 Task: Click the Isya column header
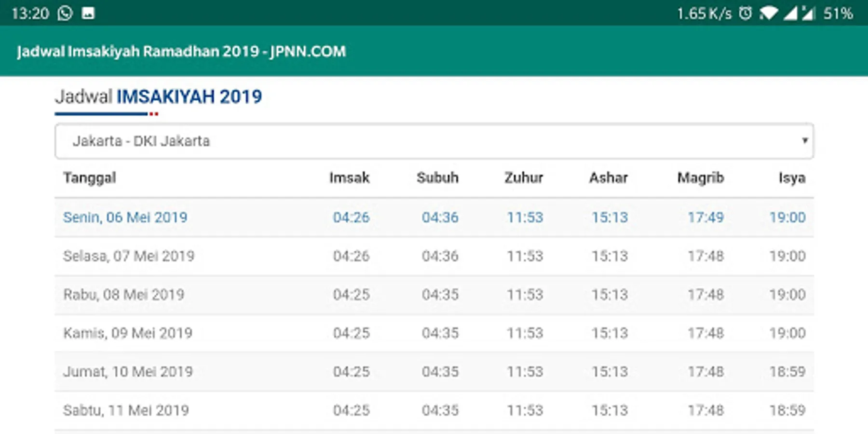point(792,178)
